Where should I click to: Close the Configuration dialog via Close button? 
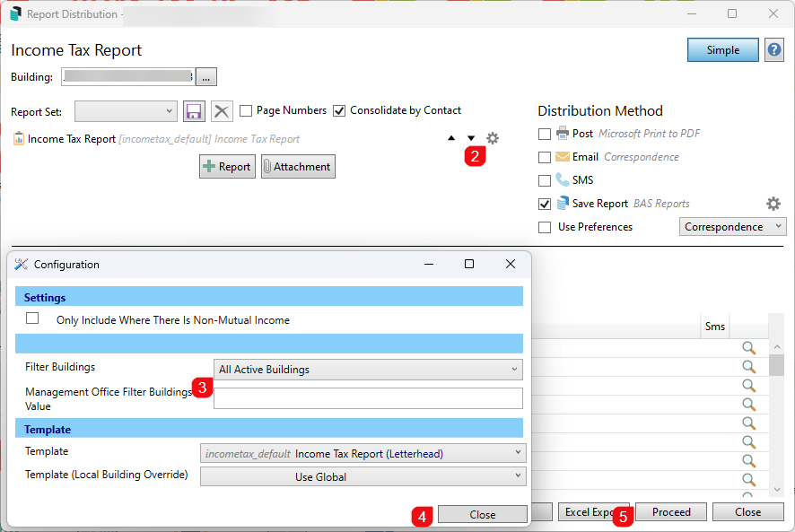[482, 514]
